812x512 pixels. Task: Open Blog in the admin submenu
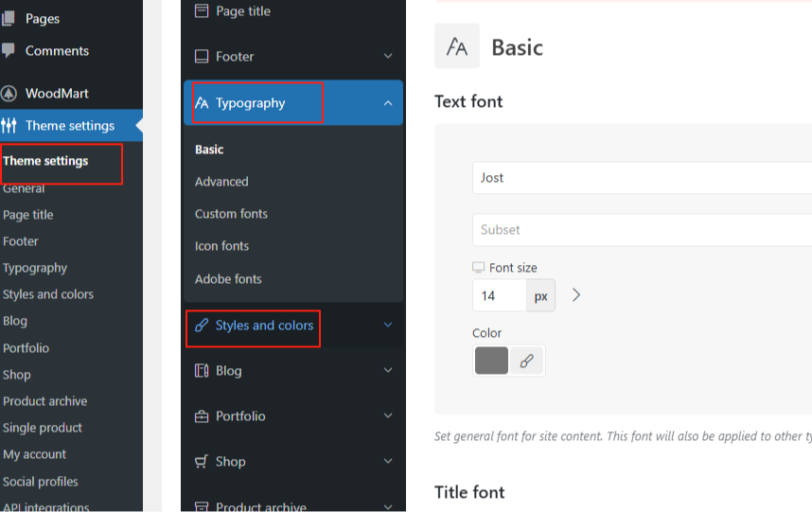click(x=15, y=321)
